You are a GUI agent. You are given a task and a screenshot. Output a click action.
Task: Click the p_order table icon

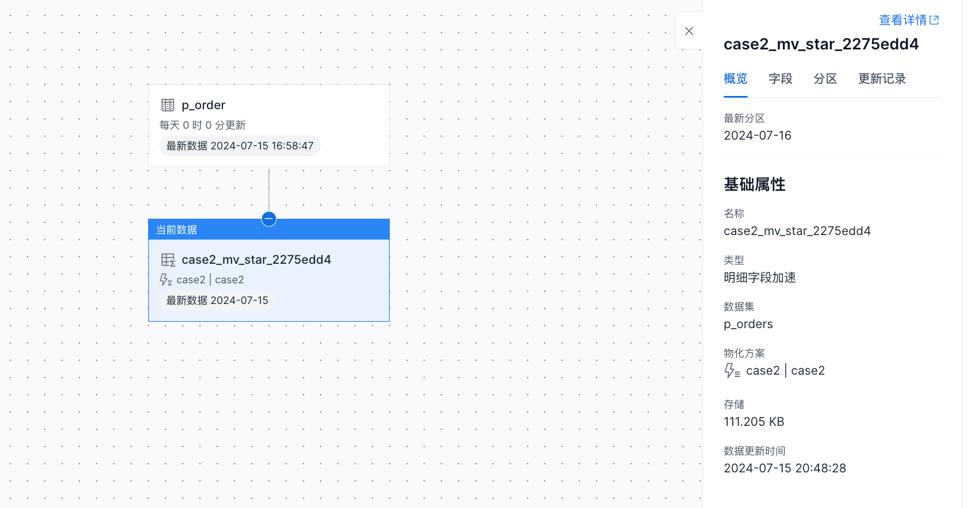pos(168,105)
